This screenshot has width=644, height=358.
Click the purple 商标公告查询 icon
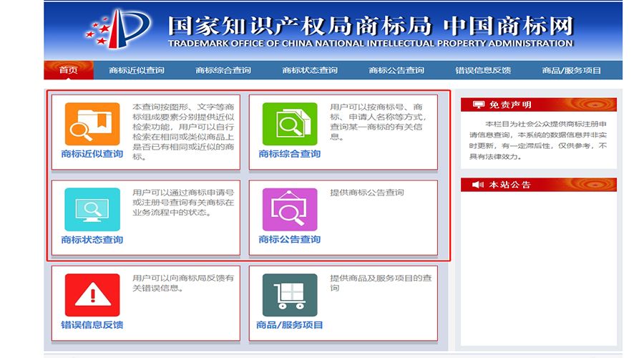[289, 210]
